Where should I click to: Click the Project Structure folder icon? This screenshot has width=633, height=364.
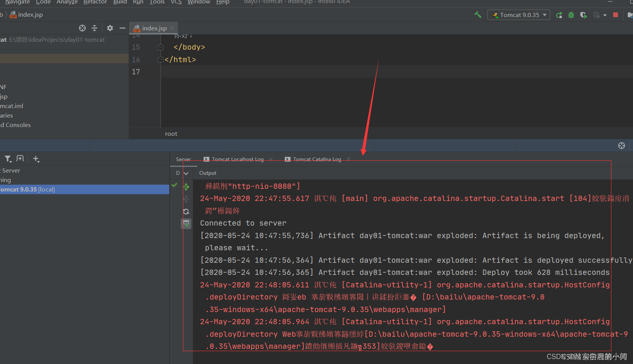630,15
